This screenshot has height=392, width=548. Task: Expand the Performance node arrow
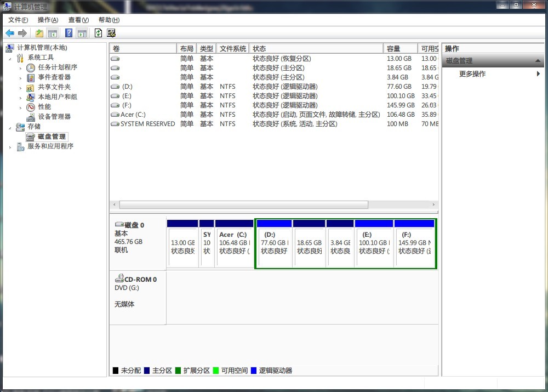tap(20, 107)
